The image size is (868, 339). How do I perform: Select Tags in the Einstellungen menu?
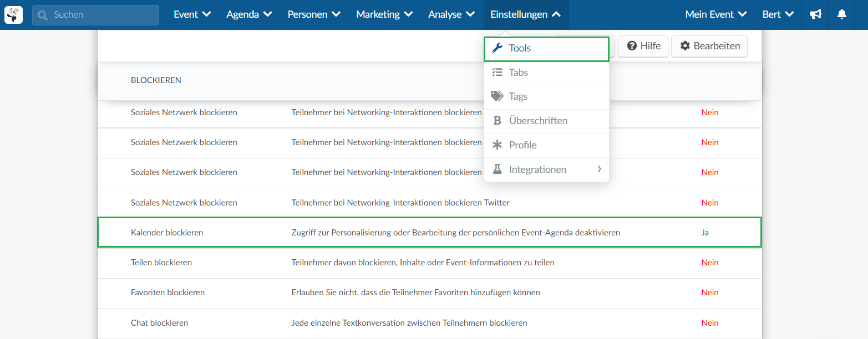pos(546,96)
